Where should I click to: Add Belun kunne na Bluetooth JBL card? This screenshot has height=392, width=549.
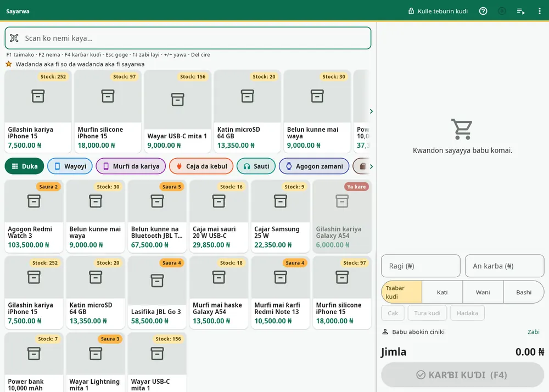tap(157, 216)
